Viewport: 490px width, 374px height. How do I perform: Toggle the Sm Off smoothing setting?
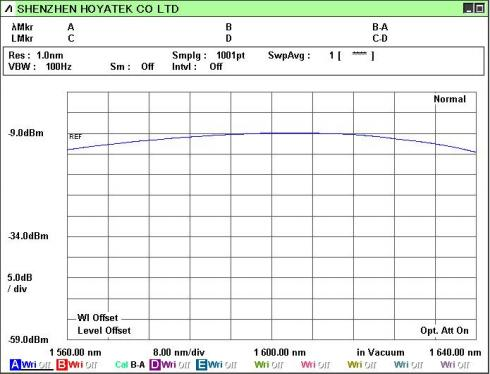coord(132,67)
